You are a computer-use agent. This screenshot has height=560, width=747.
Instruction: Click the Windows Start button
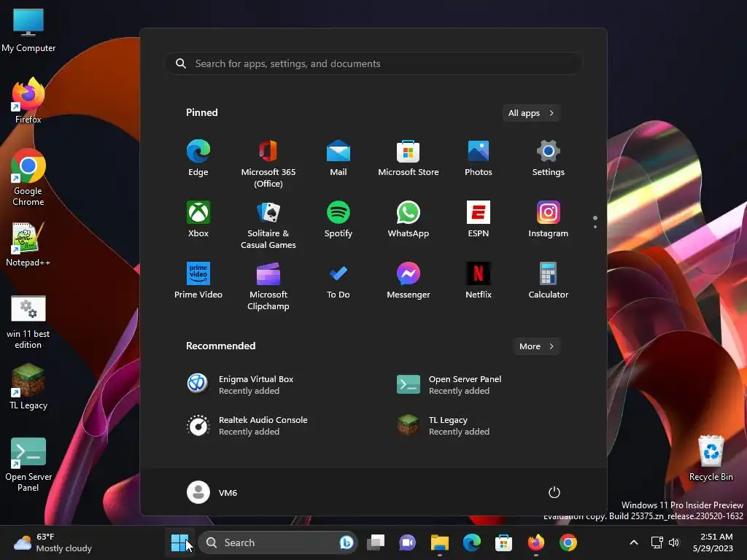pyautogui.click(x=179, y=542)
